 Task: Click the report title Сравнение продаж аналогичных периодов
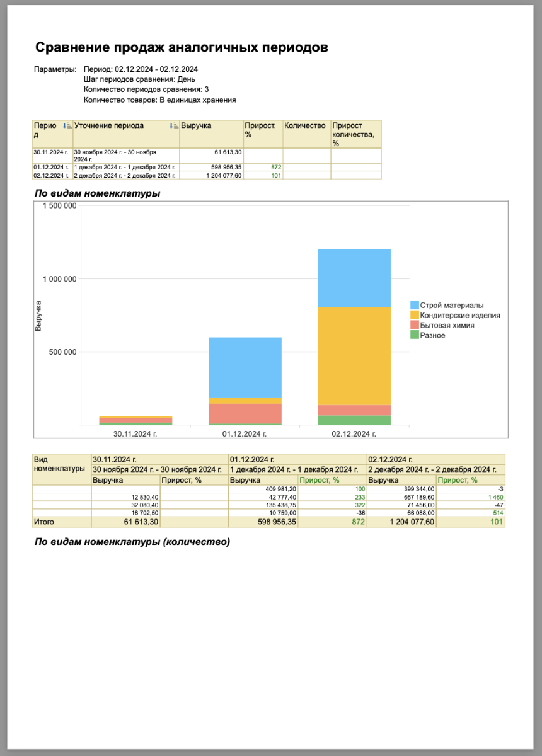(182, 48)
